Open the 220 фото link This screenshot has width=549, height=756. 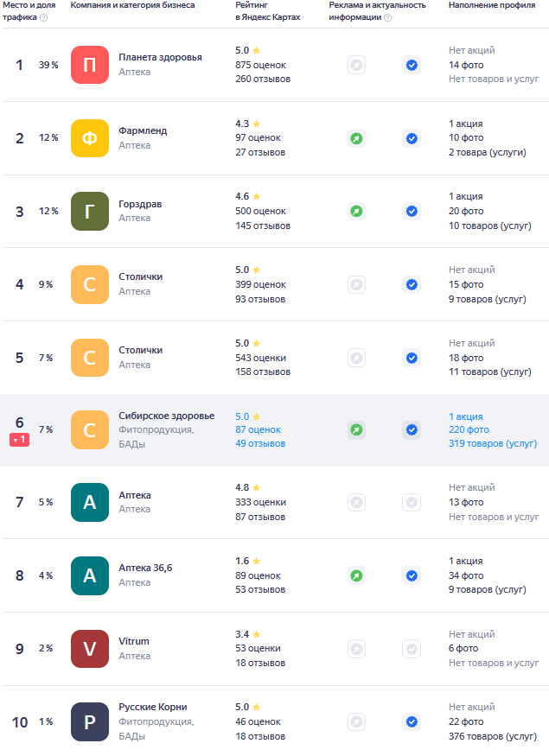tap(469, 429)
